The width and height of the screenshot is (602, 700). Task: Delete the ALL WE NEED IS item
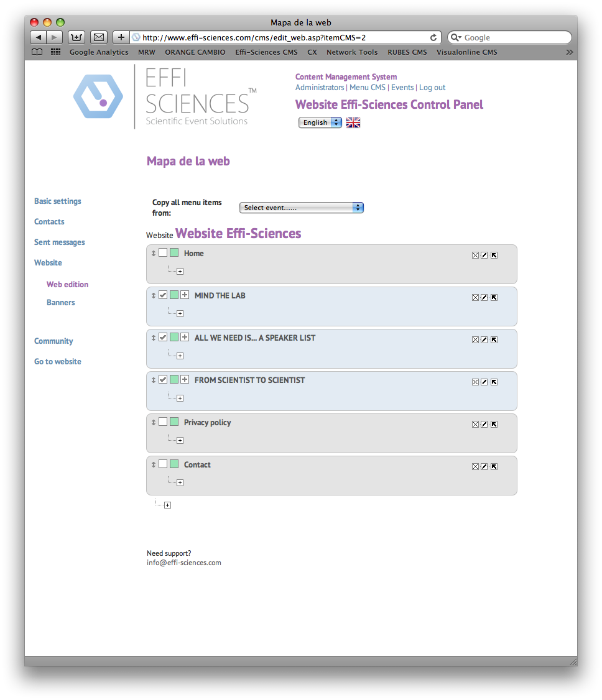pos(475,339)
